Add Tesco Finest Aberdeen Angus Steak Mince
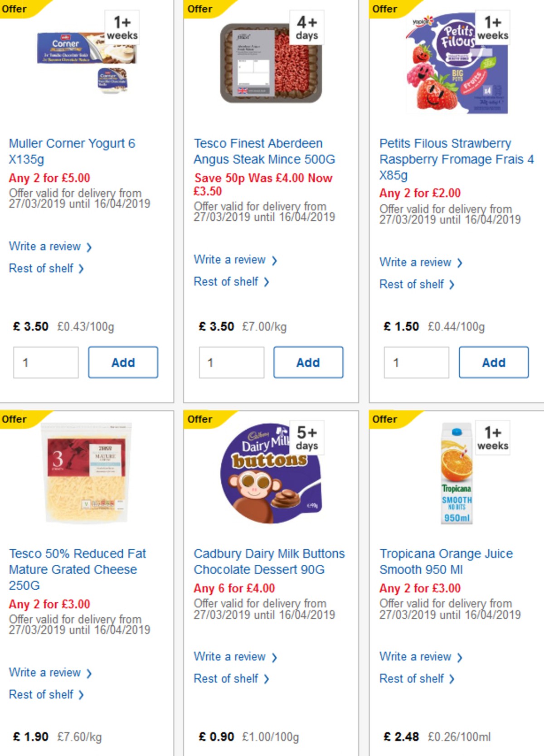This screenshot has width=544, height=756. pos(308,362)
